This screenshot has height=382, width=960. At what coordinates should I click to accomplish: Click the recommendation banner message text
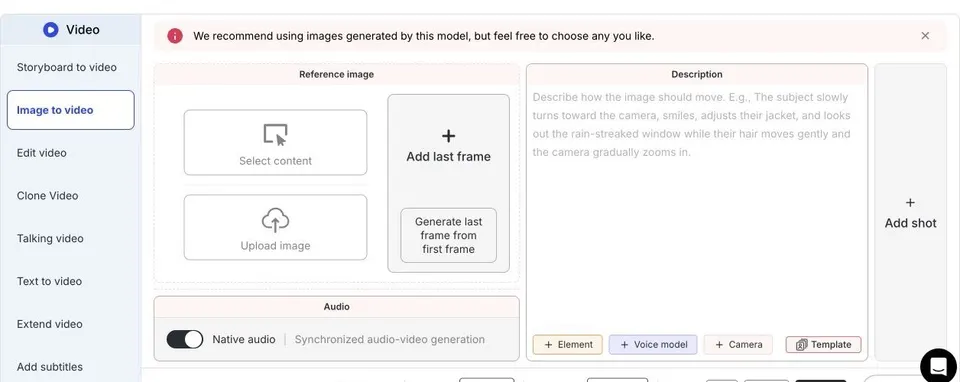424,36
